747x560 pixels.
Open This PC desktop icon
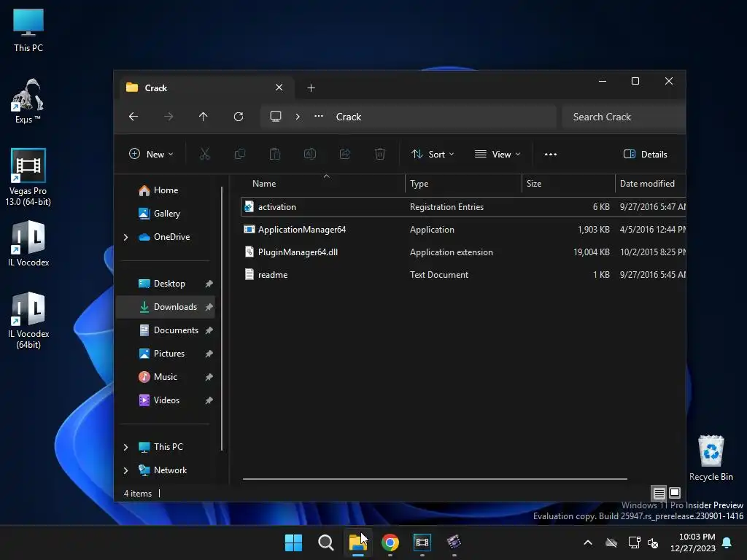28,30
